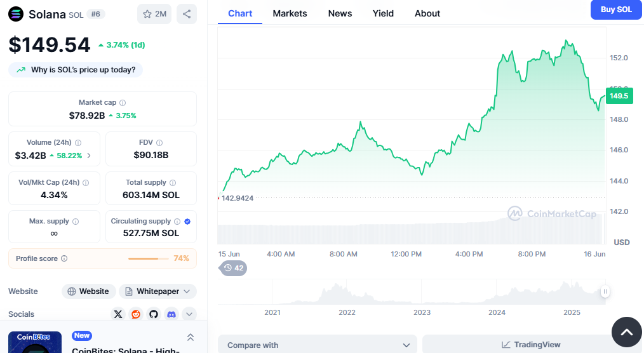Collapse the CoinBites card with double chevron
This screenshot has width=644, height=353.
click(x=190, y=338)
